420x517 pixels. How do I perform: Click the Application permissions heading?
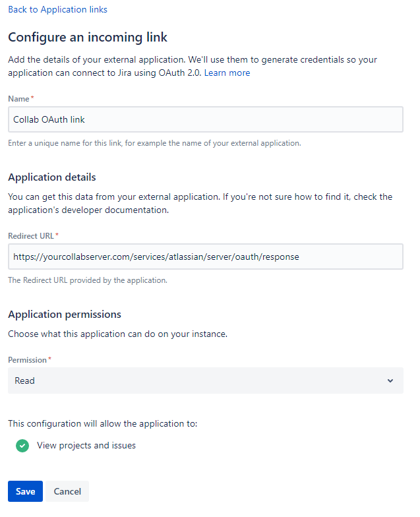64,314
